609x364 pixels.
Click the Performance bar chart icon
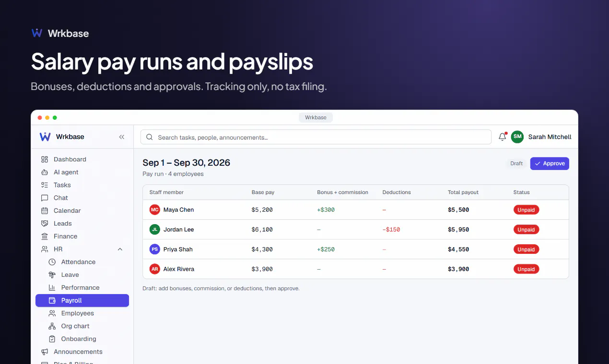pyautogui.click(x=52, y=288)
